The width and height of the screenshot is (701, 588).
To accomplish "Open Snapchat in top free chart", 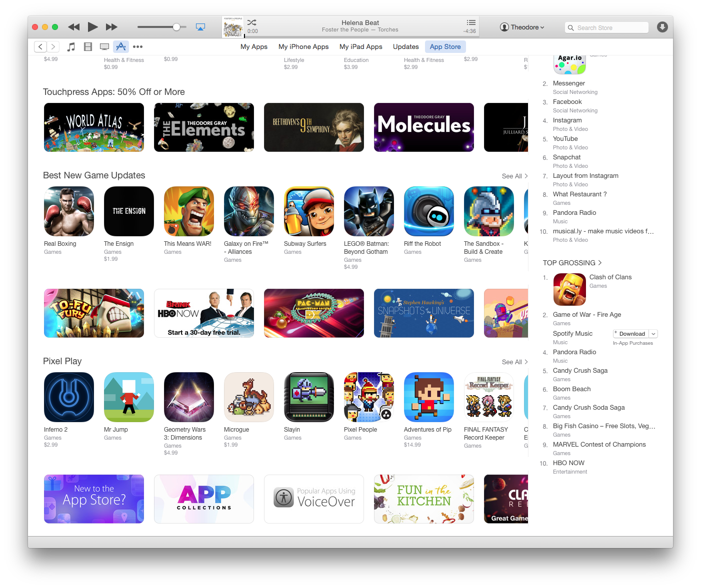I will (566, 157).
